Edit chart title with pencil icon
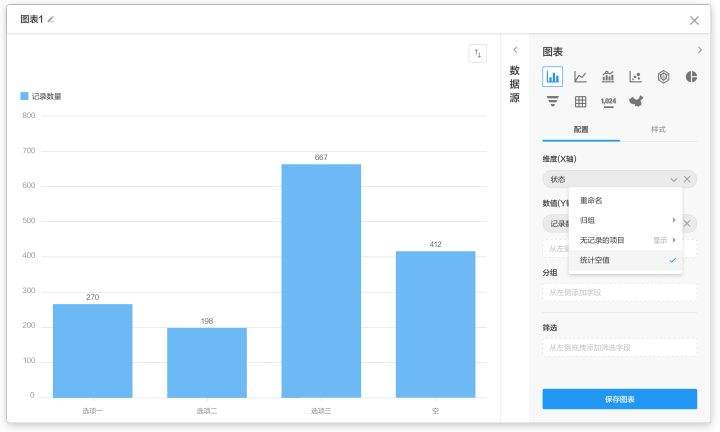 coord(51,20)
